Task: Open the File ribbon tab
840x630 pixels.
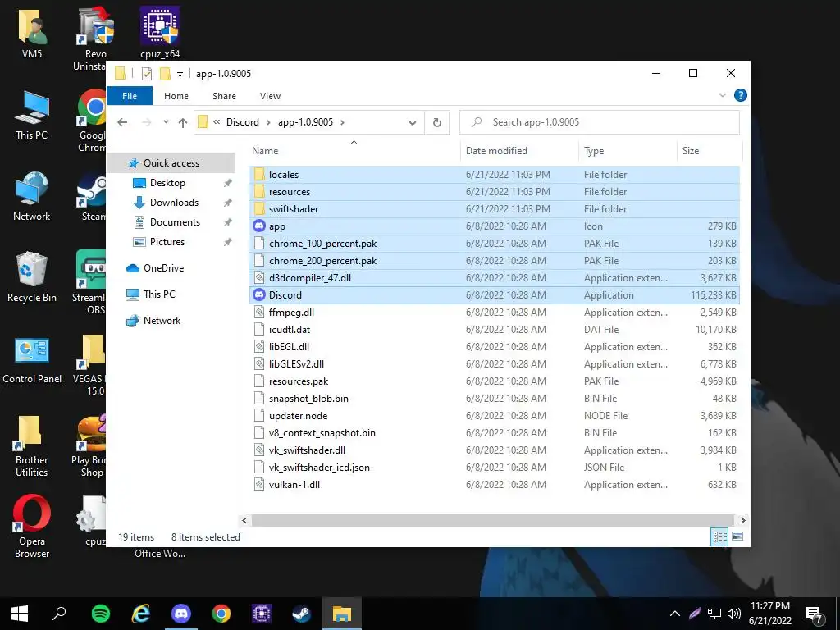Action: [130, 96]
